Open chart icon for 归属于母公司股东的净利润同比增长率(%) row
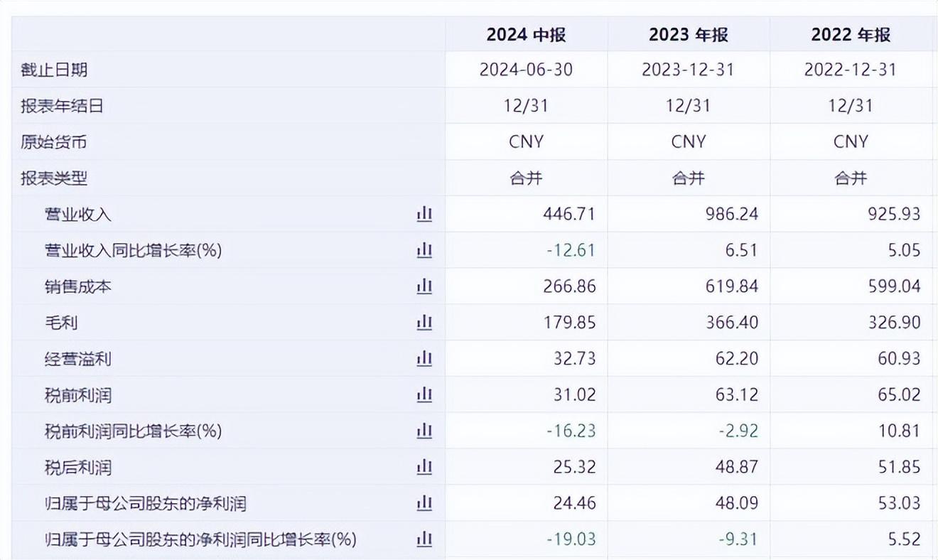The image size is (938, 560). [424, 539]
